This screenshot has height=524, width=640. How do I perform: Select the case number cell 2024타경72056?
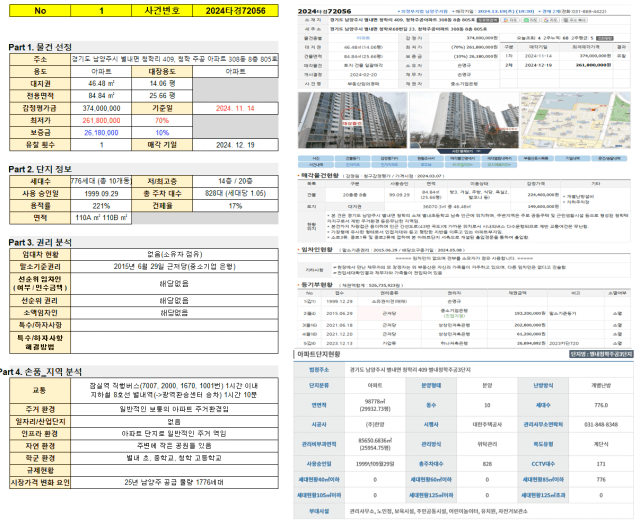[236, 11]
